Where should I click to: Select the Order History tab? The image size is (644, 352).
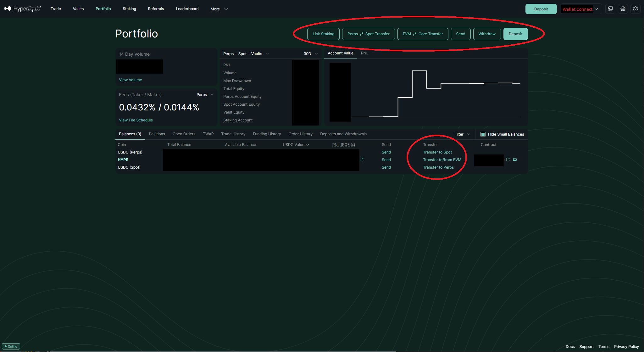tap(300, 134)
